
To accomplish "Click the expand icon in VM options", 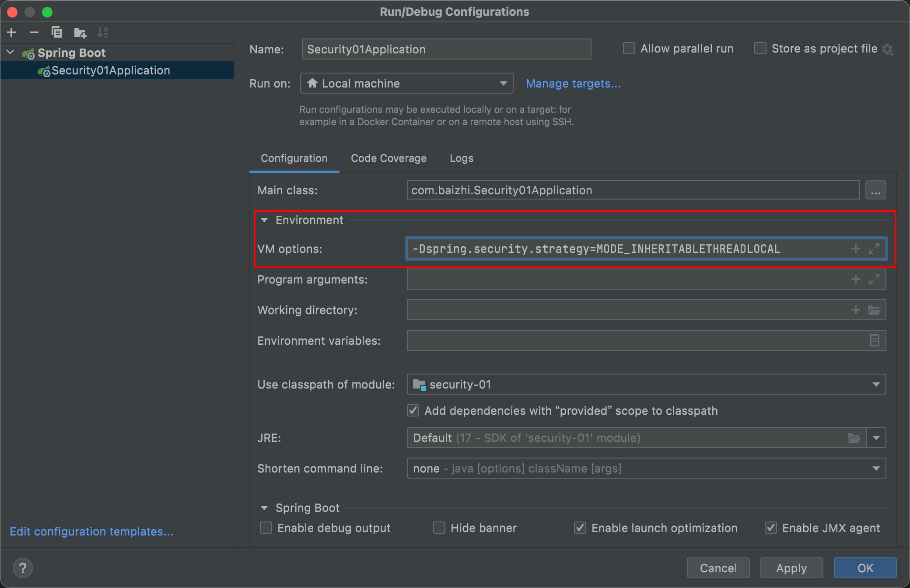I will (x=874, y=249).
